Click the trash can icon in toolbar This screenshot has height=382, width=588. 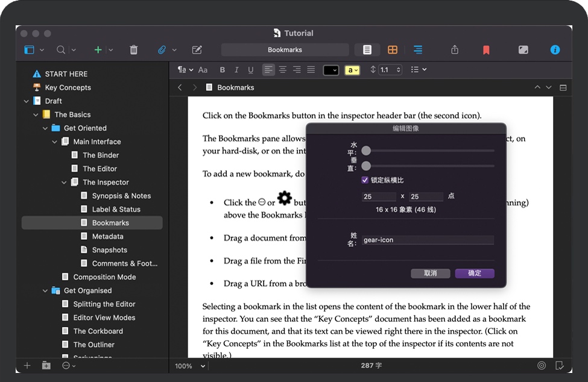[134, 50]
